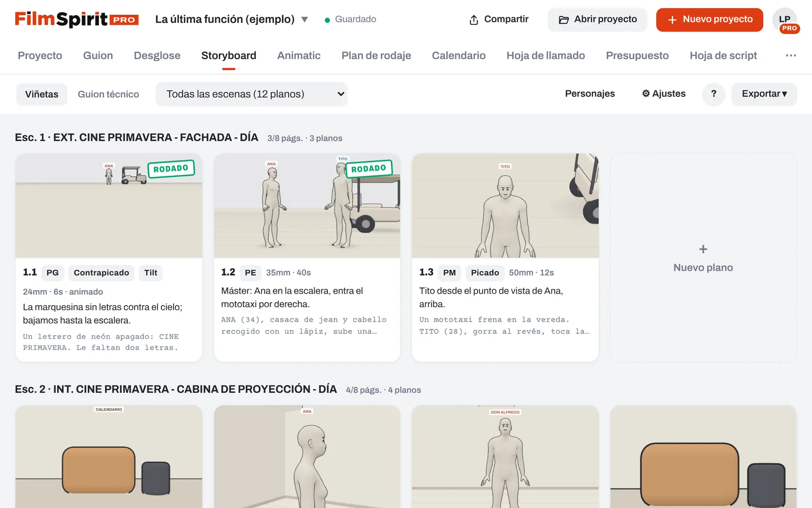
Task: Click '4/8 págs. · 4 planos' scene info
Action: pos(383,390)
